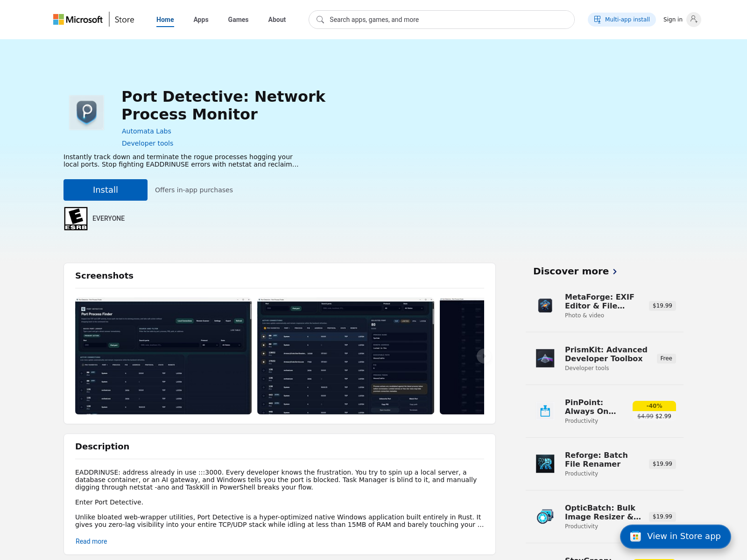
Task: Click the ESRB Everyone rating badge
Action: click(x=76, y=218)
